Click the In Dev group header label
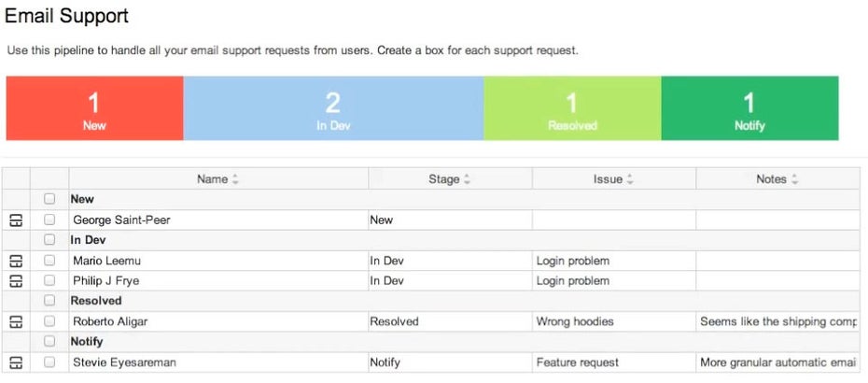868x383 pixels. click(88, 240)
